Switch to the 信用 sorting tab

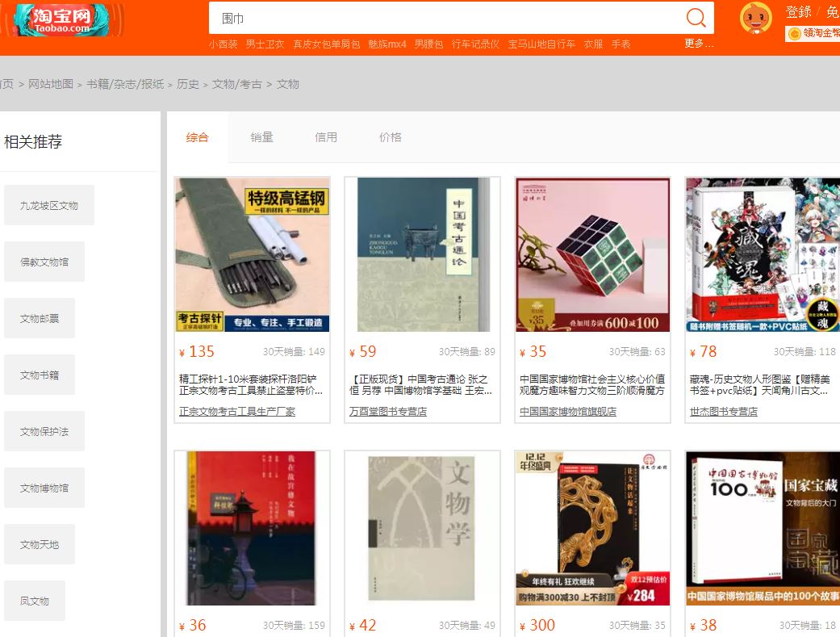(326, 137)
